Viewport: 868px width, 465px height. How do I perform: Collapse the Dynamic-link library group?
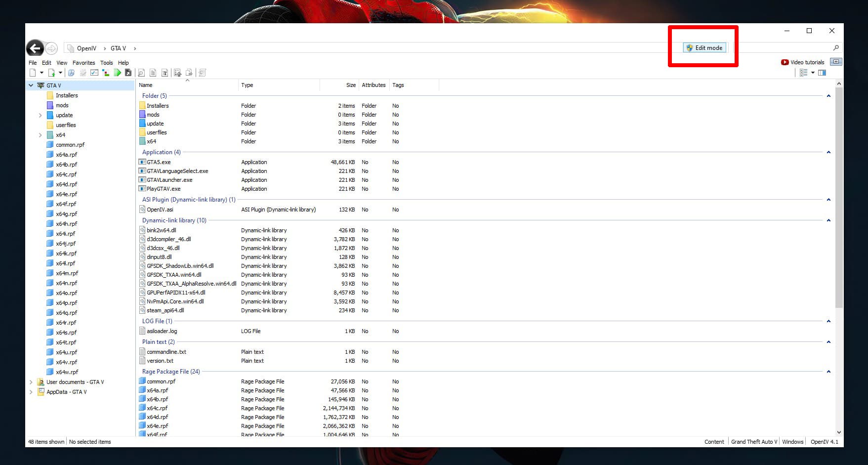click(828, 220)
